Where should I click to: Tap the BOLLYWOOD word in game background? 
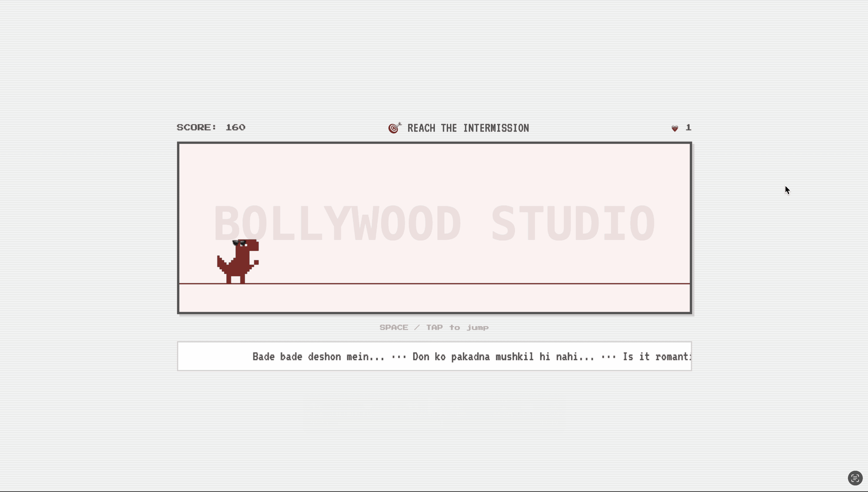[338, 223]
